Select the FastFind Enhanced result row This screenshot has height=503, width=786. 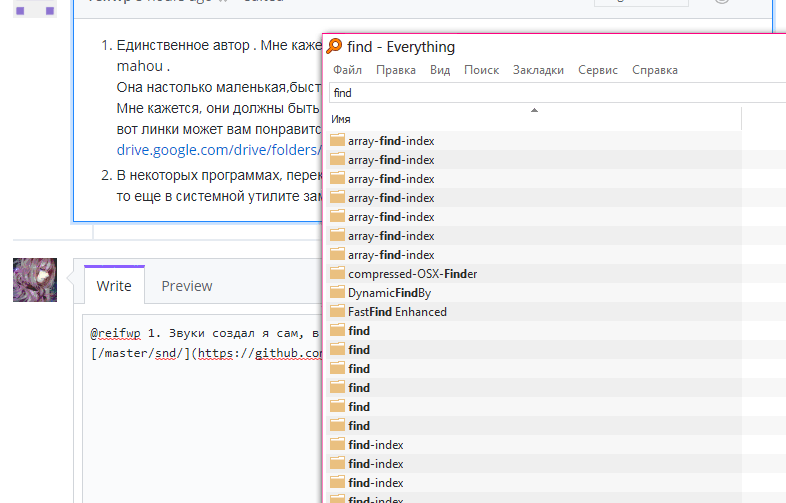click(534, 312)
